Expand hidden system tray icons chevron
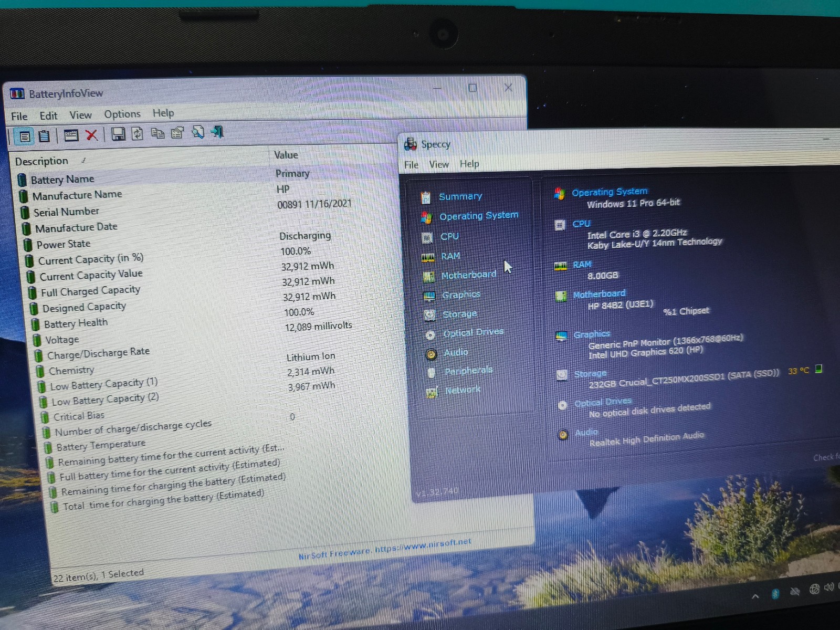The height and width of the screenshot is (630, 840). pyautogui.click(x=755, y=596)
